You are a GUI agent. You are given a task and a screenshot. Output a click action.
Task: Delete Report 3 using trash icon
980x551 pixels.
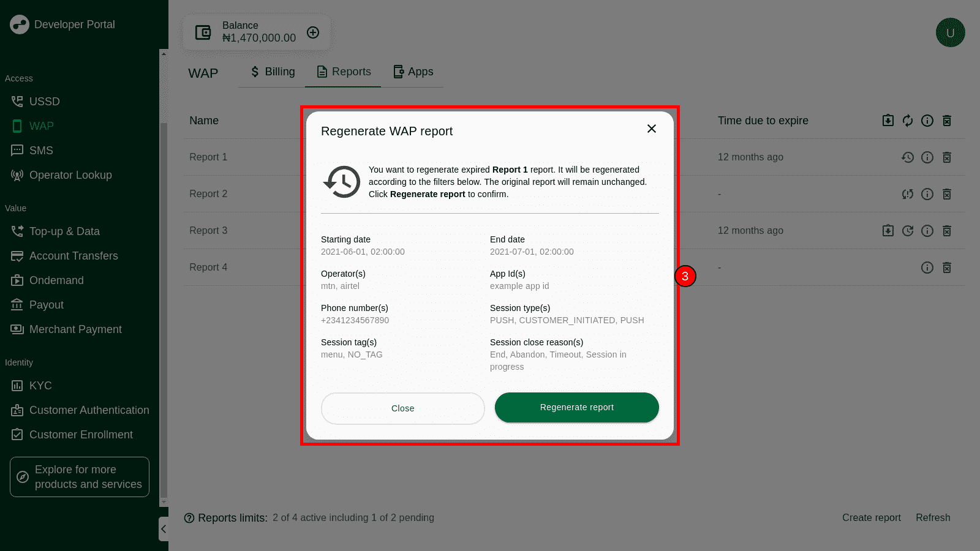947,231
